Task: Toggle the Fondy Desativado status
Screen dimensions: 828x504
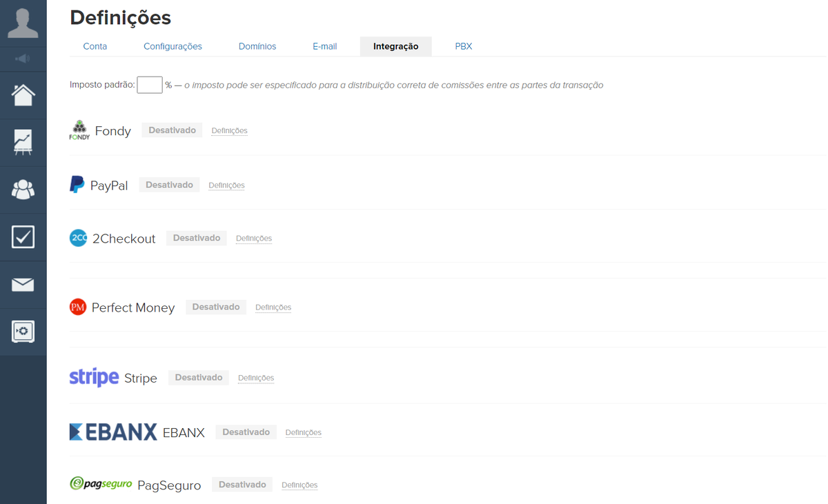Action: (172, 130)
